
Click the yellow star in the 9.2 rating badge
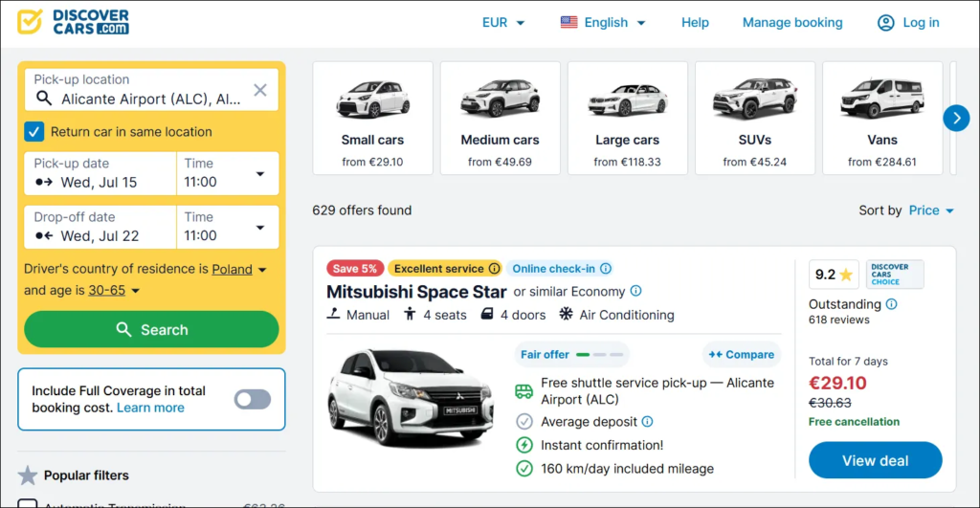coord(846,275)
